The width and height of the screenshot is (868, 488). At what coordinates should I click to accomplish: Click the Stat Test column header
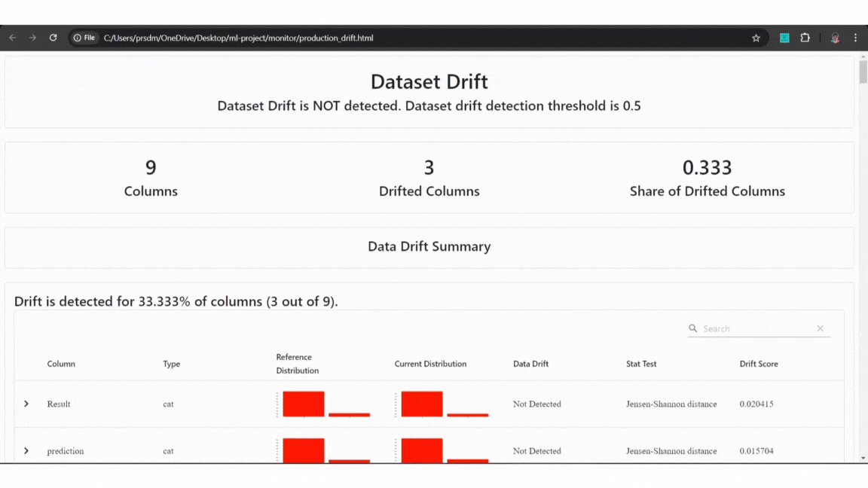pos(641,364)
